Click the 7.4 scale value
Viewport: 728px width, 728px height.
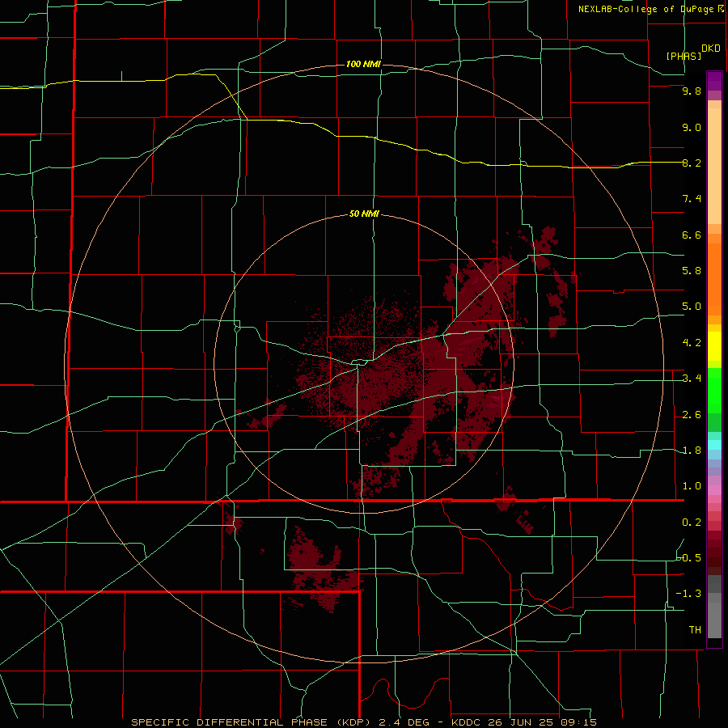[692, 199]
